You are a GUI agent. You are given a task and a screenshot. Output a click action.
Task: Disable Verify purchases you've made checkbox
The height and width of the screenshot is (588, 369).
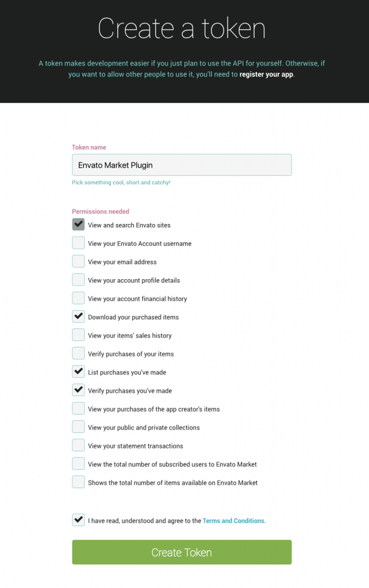click(78, 390)
